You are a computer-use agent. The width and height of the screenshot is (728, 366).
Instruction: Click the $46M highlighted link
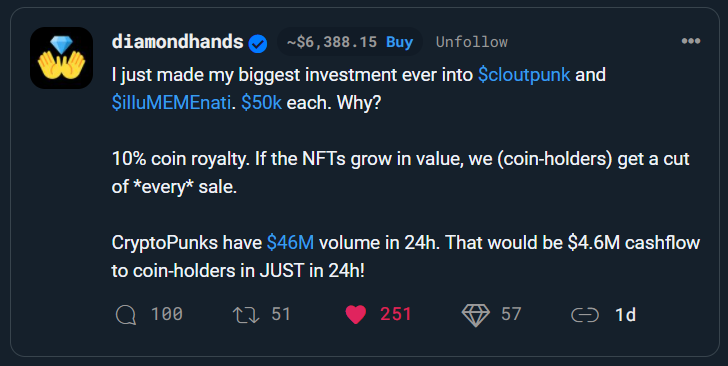pyautogui.click(x=290, y=242)
